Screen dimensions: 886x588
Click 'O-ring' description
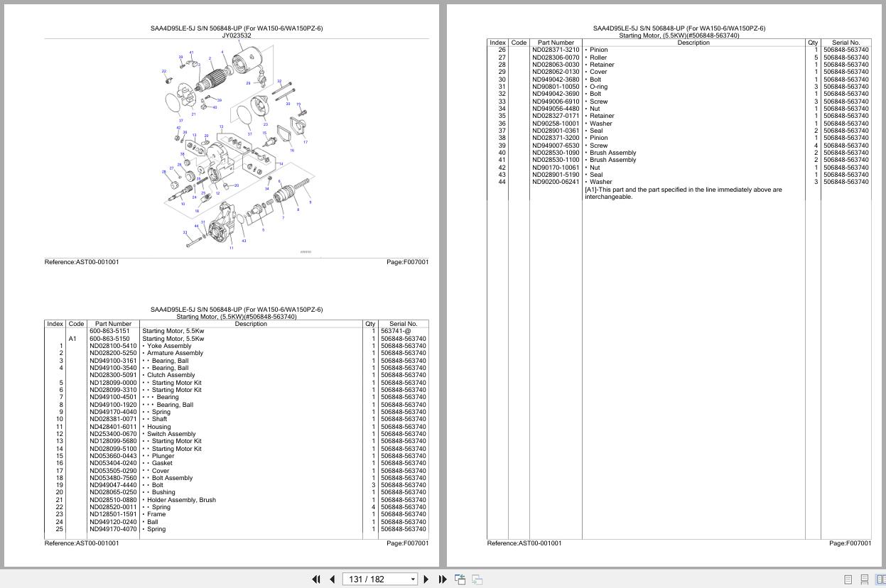pyautogui.click(x=598, y=87)
